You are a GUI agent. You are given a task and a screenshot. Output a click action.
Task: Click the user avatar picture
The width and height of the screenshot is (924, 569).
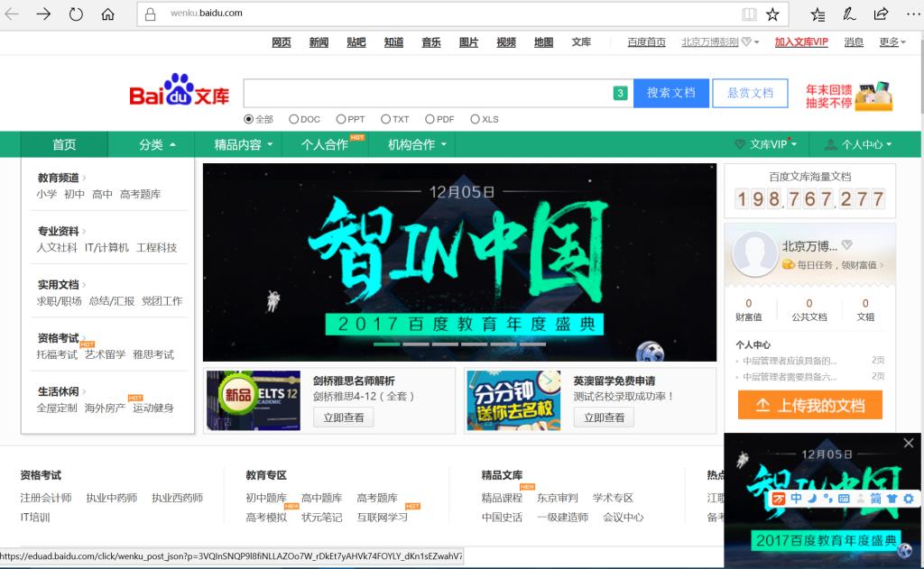coord(754,253)
